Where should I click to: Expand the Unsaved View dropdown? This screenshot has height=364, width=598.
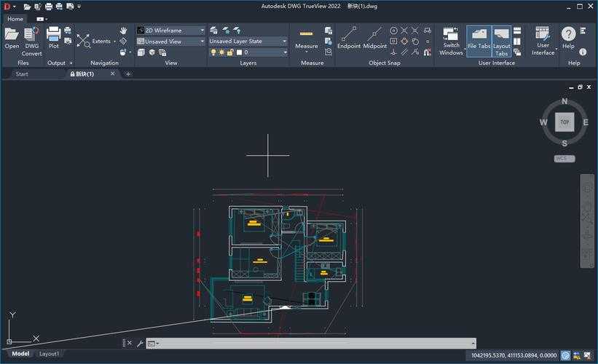tap(202, 41)
